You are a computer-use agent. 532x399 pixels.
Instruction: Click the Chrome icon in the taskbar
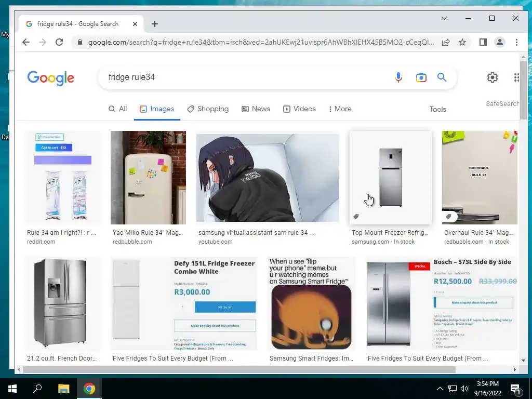click(x=89, y=389)
